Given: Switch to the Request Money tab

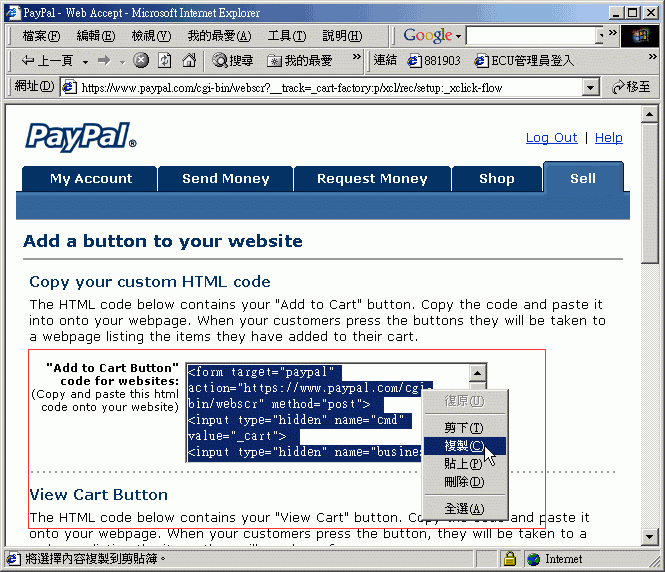Looking at the screenshot, I should pyautogui.click(x=372, y=179).
